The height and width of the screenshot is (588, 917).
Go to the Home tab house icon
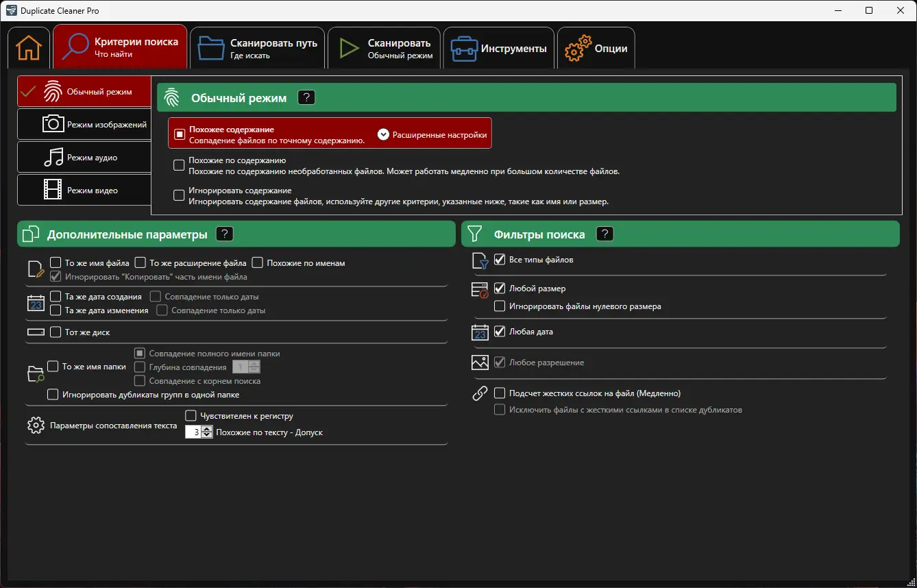coord(29,48)
